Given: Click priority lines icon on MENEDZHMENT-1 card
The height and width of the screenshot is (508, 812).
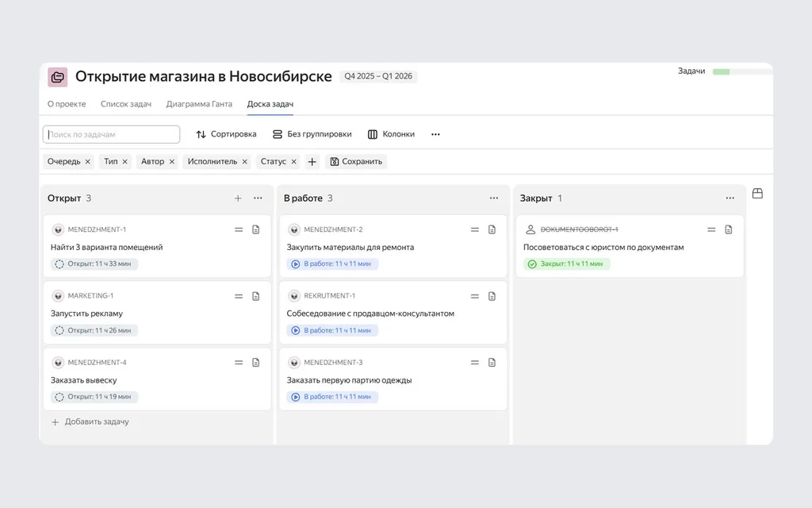Looking at the screenshot, I should point(239,229).
